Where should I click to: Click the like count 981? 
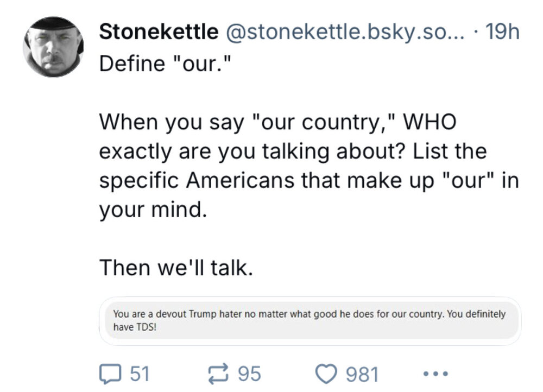coord(362,374)
